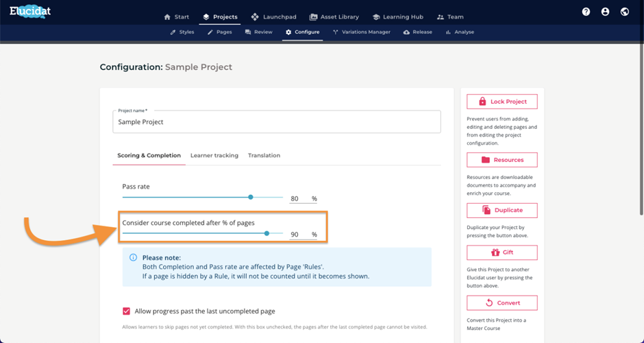644x343 pixels.
Task: Open the Team tab
Action: point(450,17)
